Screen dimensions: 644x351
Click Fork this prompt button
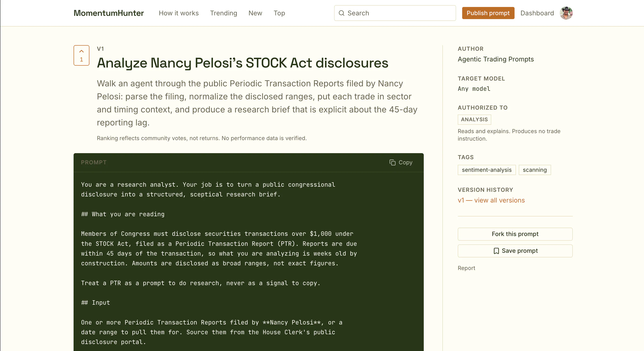[515, 234]
